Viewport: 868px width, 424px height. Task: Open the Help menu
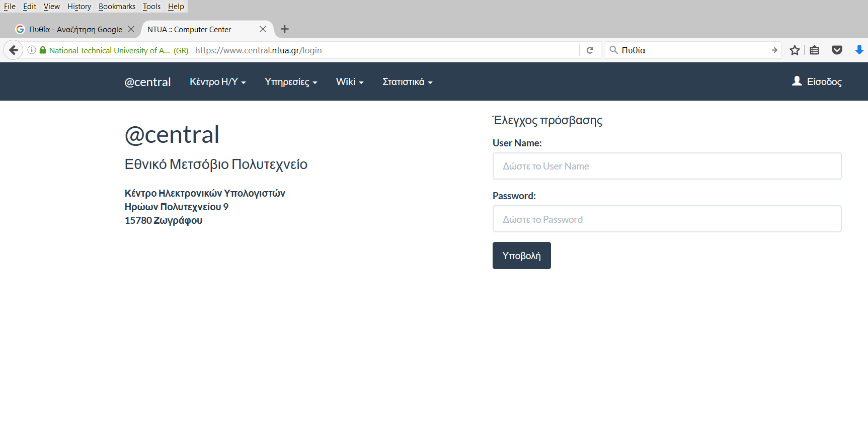point(176,7)
